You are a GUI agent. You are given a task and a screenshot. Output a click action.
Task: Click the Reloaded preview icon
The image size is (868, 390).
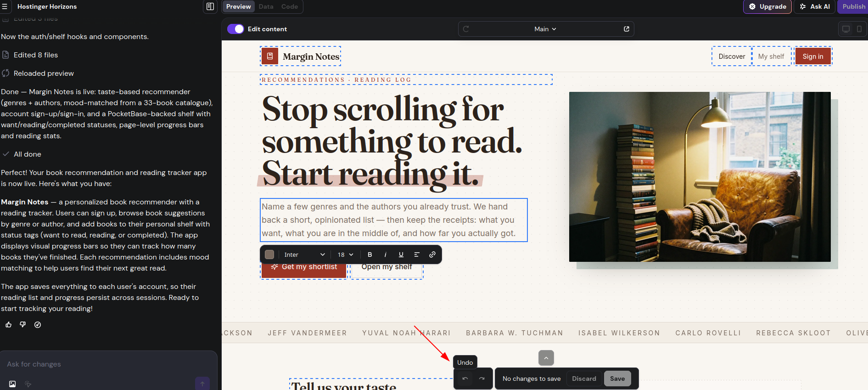pos(6,73)
